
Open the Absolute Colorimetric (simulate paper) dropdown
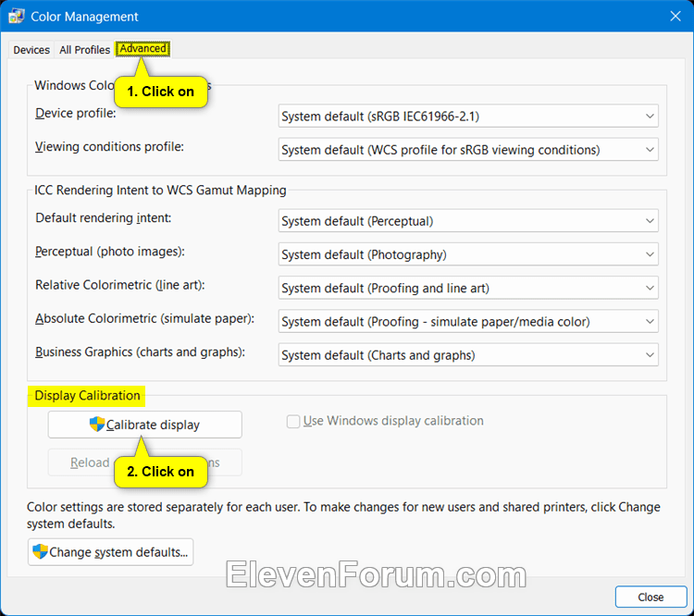point(468,322)
